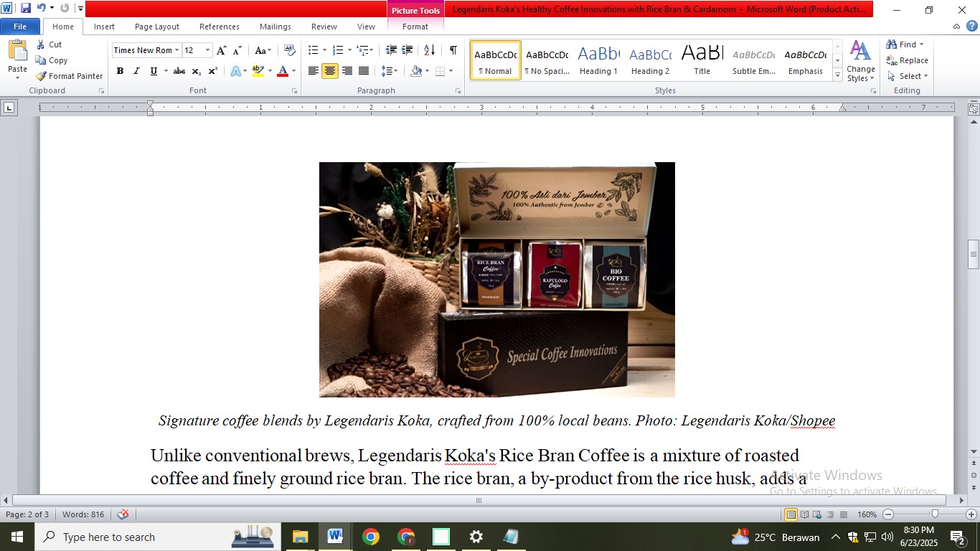Open the underline style dropdown arrow
Image resolution: width=980 pixels, height=551 pixels.
pyautogui.click(x=166, y=71)
